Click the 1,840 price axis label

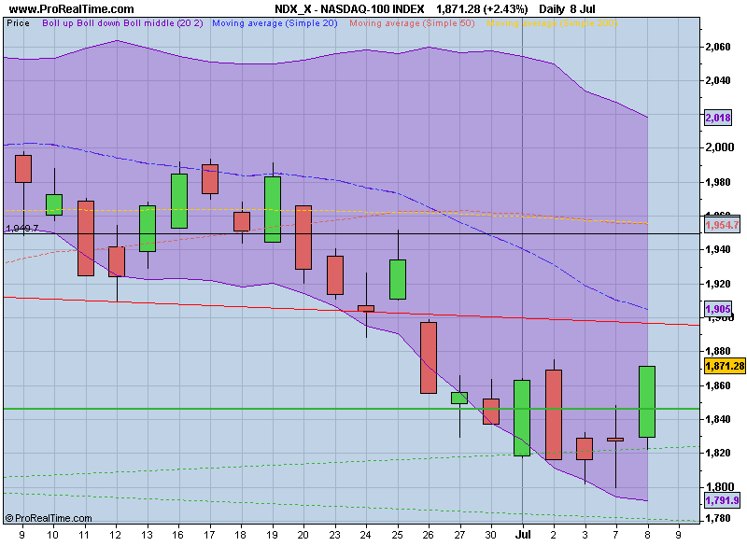coord(718,419)
